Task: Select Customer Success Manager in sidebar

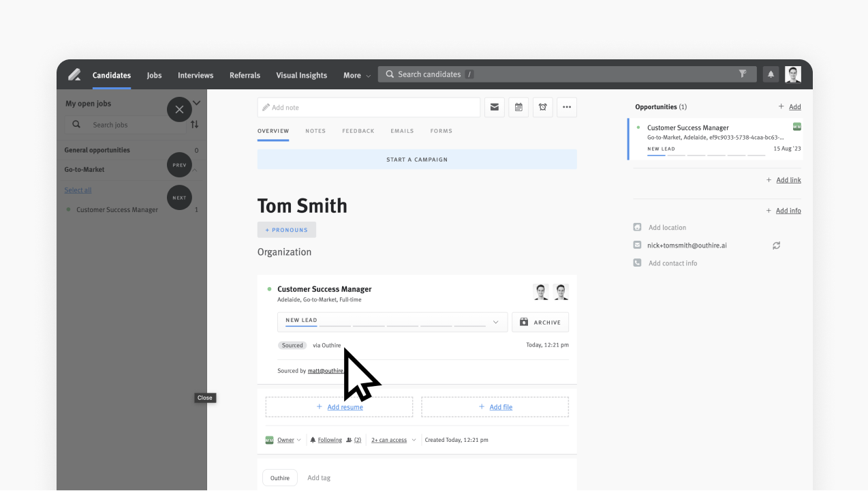Action: 117,210
